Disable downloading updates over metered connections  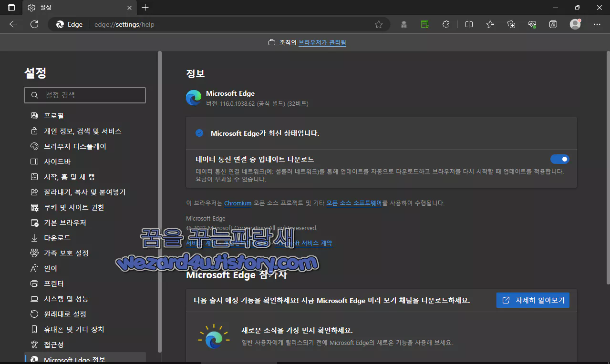click(559, 159)
